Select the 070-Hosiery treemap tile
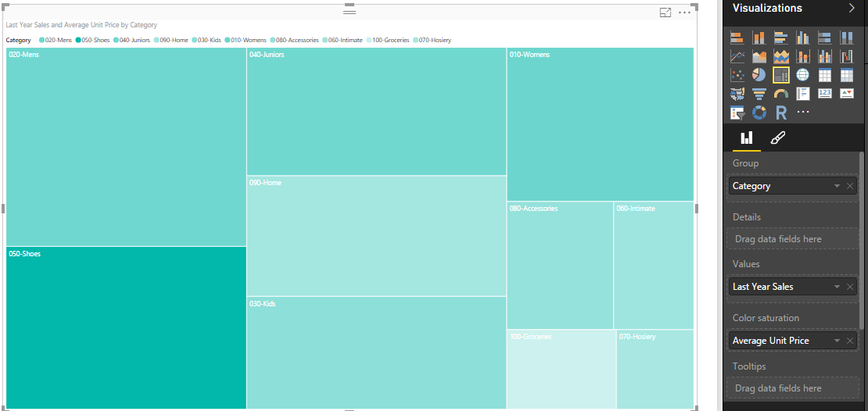 coord(655,370)
